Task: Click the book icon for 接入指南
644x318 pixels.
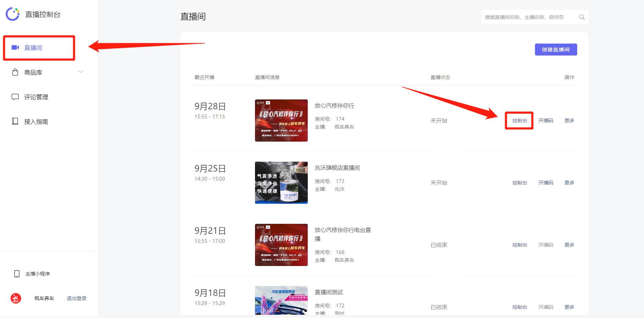Action: pos(15,121)
